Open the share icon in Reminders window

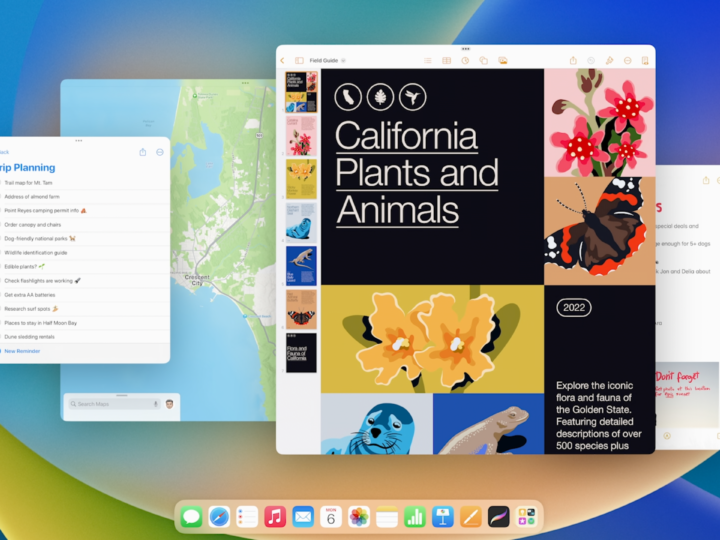pyautogui.click(x=143, y=152)
